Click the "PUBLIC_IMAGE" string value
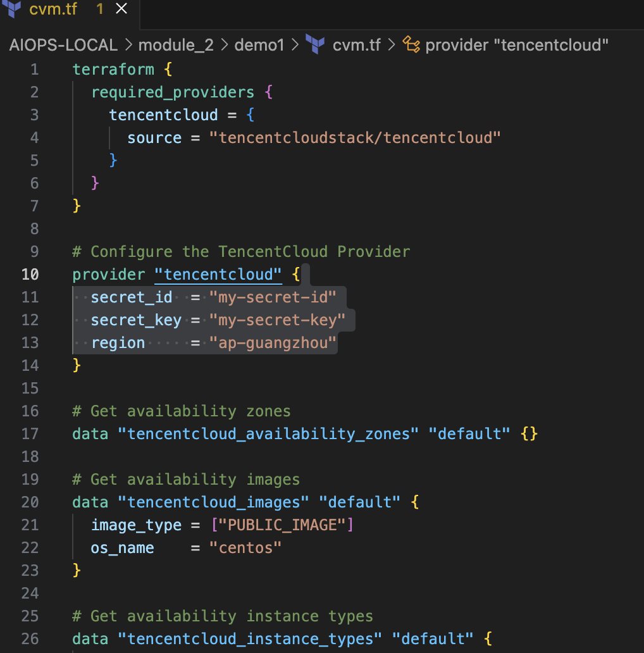The width and height of the screenshot is (644, 653). (x=282, y=525)
